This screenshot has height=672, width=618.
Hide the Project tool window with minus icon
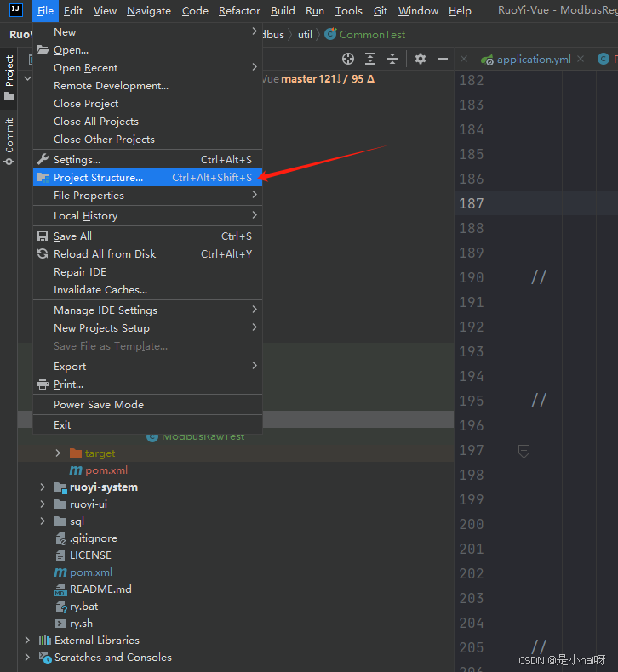pos(443,59)
